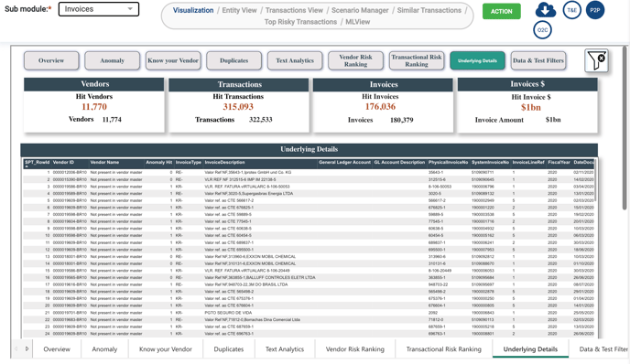Screen dimensions: 630x364
Task: Click the Invoices $ card header
Action: coord(527,84)
